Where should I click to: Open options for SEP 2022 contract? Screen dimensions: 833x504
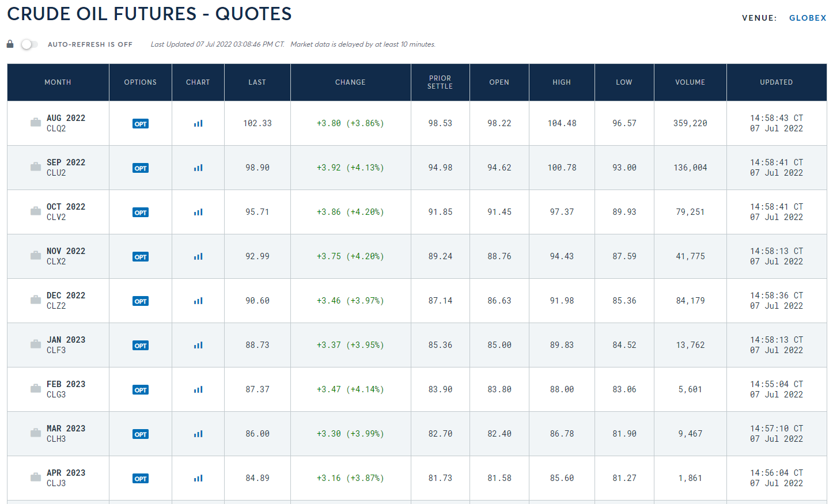(141, 168)
